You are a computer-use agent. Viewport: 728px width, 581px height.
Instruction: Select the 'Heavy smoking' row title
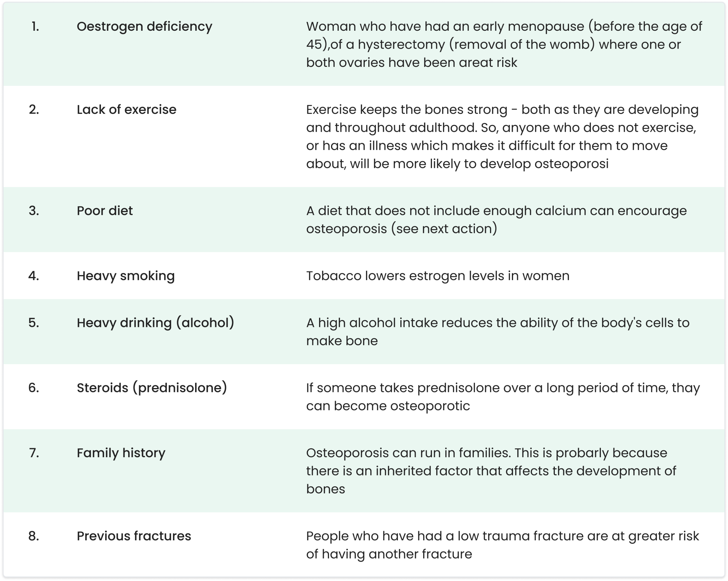point(126,276)
